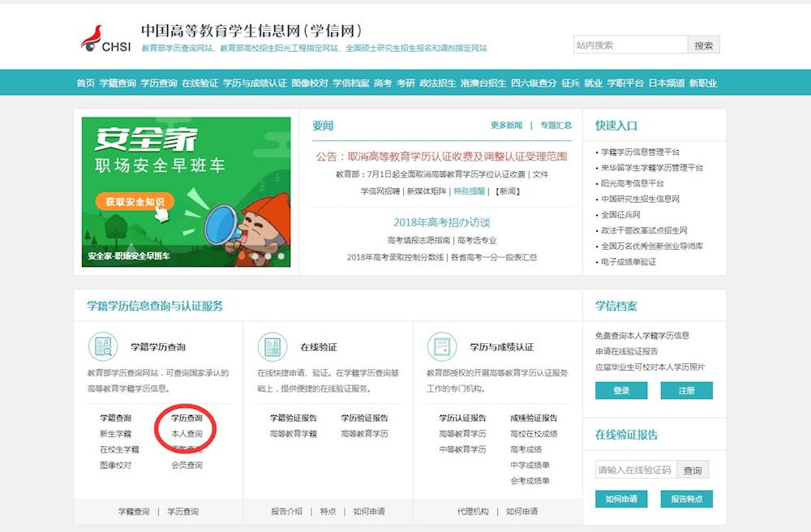Open 政法干警改革试点招生网 quick link
The image size is (811, 532).
(644, 230)
